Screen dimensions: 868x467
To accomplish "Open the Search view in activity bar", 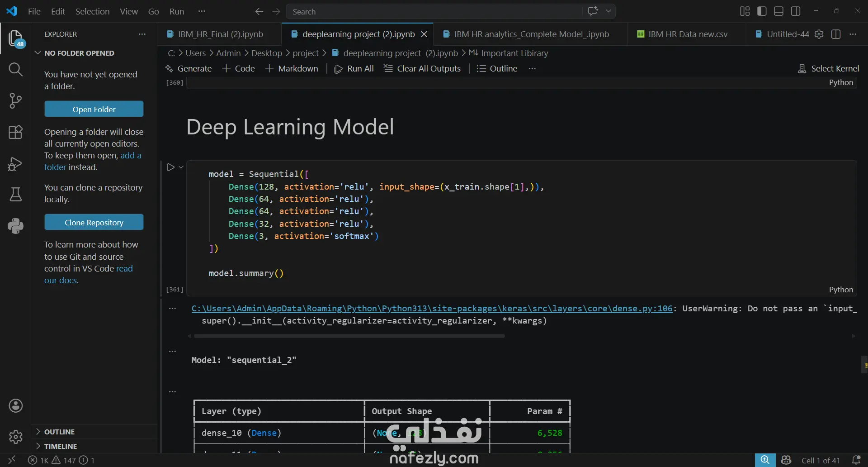I will (15, 69).
